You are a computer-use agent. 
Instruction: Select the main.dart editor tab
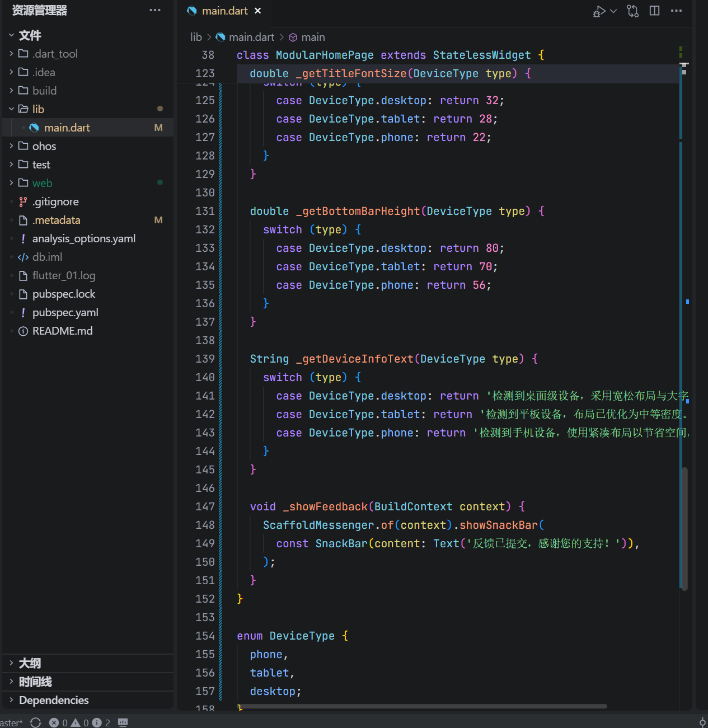tap(224, 11)
